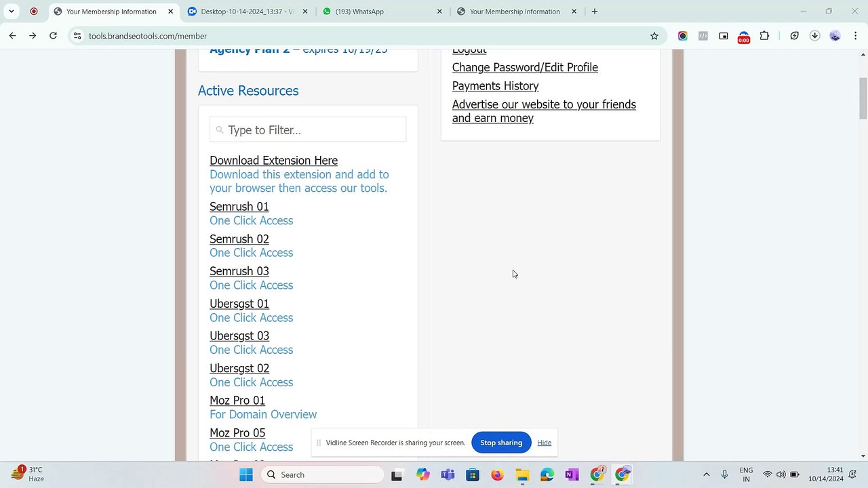868x488 pixels.
Task: Bookmark this page with the star
Action: point(654,36)
